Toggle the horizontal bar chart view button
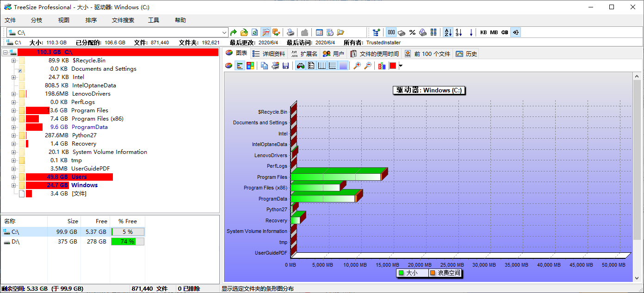Viewport: 644px width, 293px height. click(240, 66)
